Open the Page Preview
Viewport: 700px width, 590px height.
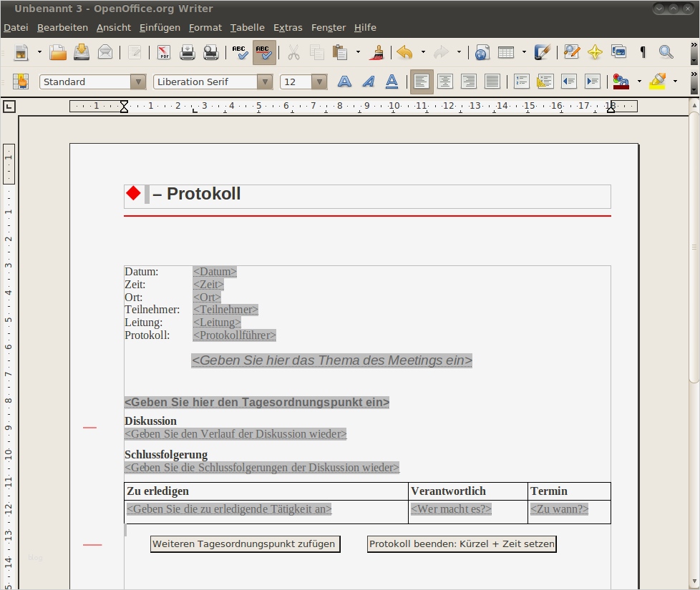pos(211,52)
